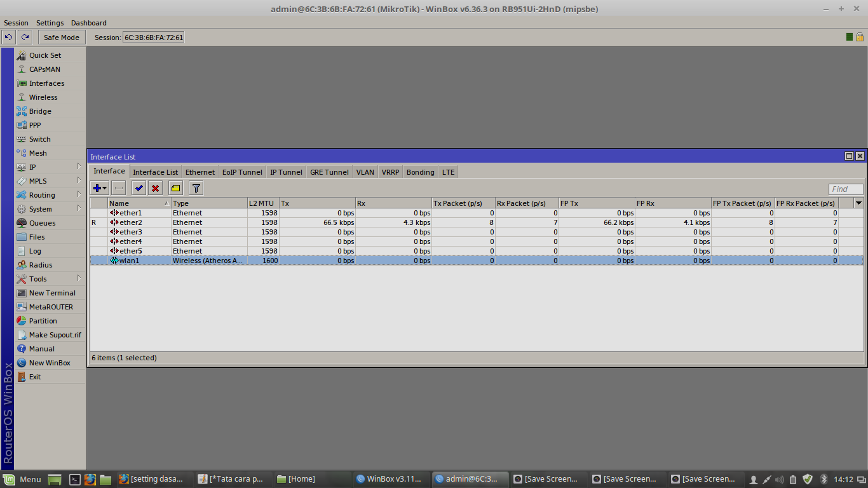Click the Session address field
This screenshot has width=868, height=488.
[153, 37]
